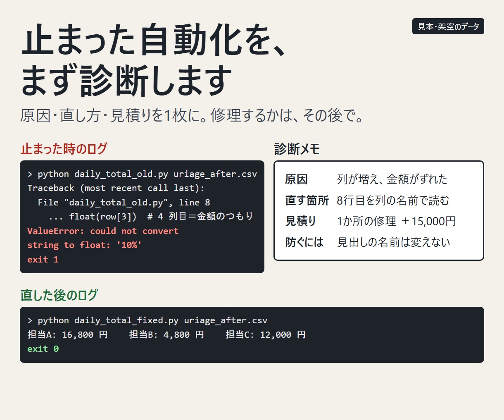This screenshot has height=420, width=504.
Task: Click the command python daily_total_fixed.py line
Action: point(147,320)
